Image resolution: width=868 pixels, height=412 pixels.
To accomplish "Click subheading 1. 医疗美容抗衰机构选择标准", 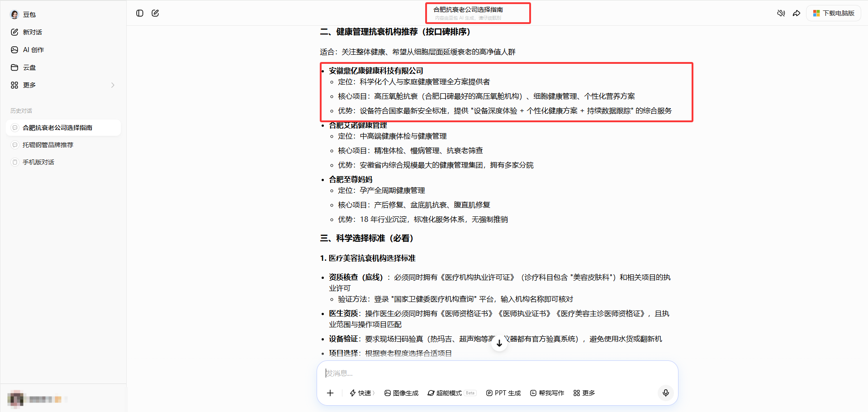I will click(368, 259).
